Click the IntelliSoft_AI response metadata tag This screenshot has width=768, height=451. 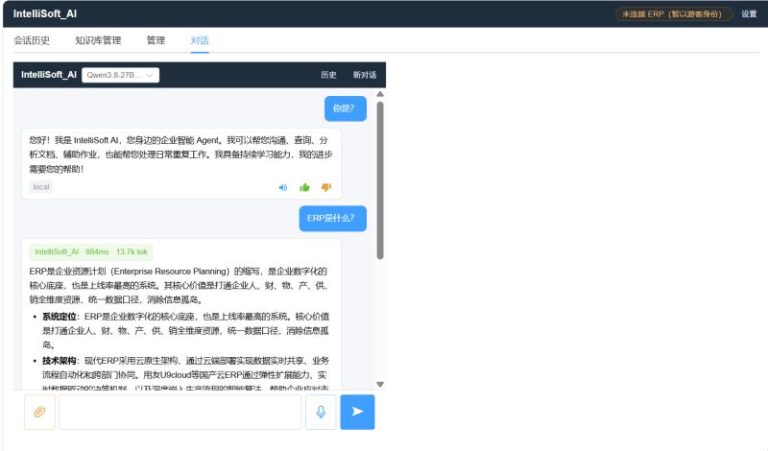[x=91, y=252]
